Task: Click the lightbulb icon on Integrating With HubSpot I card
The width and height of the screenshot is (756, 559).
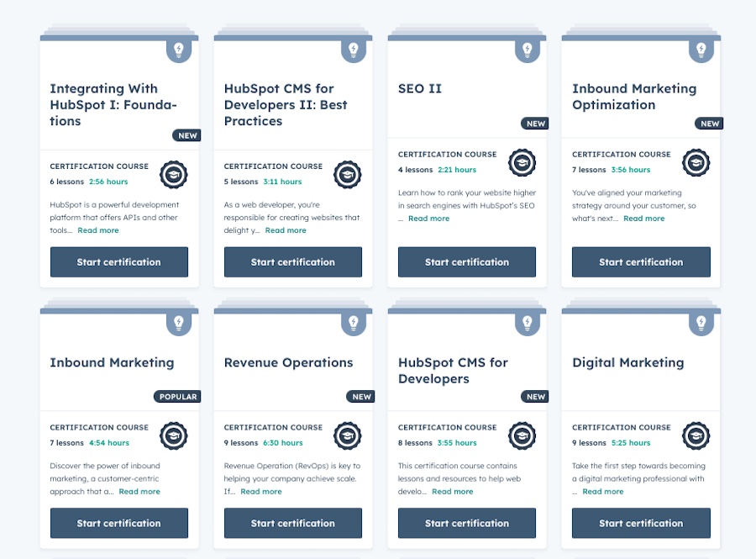Action: coord(179,50)
